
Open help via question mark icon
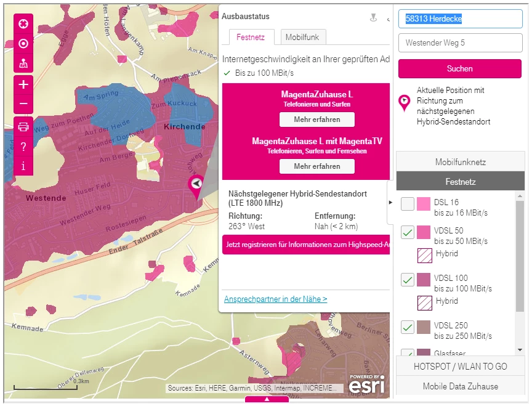click(x=23, y=146)
